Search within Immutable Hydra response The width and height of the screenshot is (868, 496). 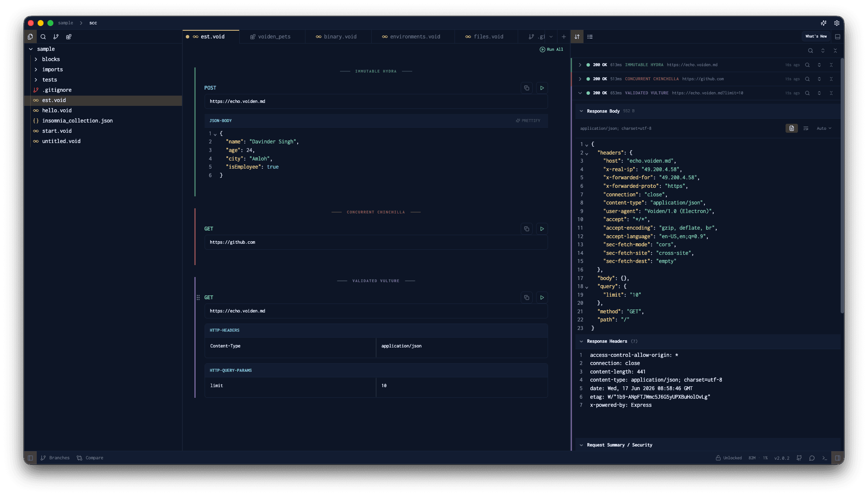click(807, 65)
